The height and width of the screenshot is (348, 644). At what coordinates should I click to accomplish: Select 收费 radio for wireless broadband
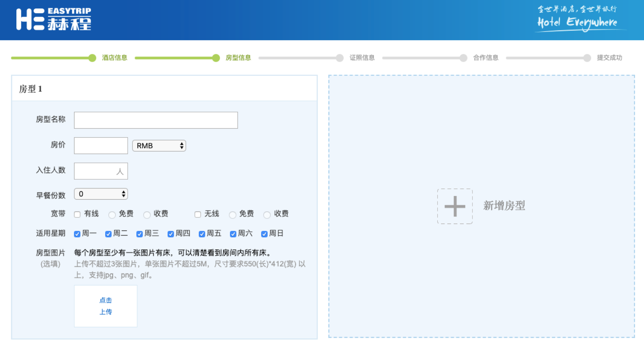[267, 215]
